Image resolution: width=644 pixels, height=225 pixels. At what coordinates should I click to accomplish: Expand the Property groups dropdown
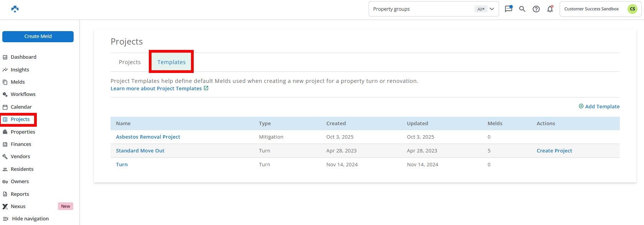pos(492,9)
